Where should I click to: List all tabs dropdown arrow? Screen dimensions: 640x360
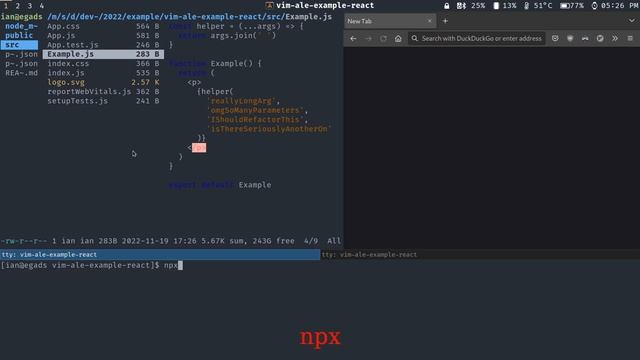pos(631,20)
